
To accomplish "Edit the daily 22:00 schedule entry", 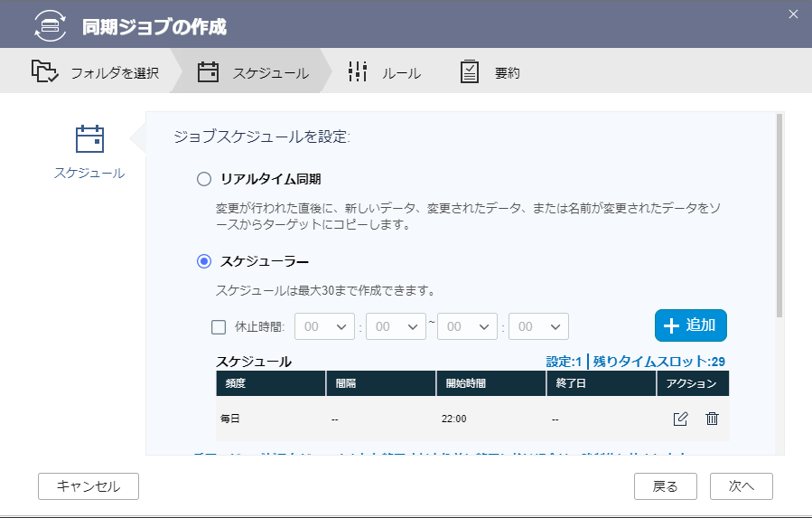I will 680,419.
